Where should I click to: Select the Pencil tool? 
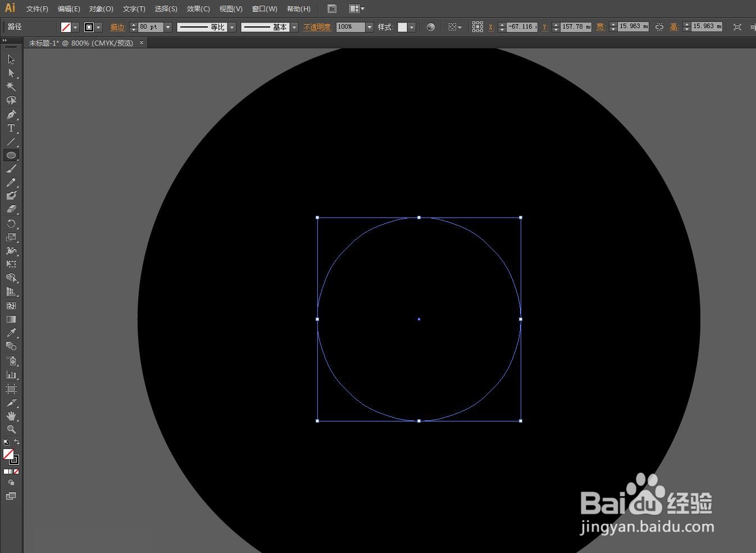click(11, 183)
